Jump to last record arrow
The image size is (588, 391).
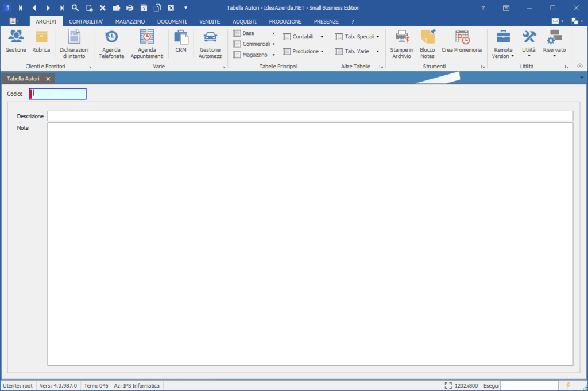click(x=62, y=7)
